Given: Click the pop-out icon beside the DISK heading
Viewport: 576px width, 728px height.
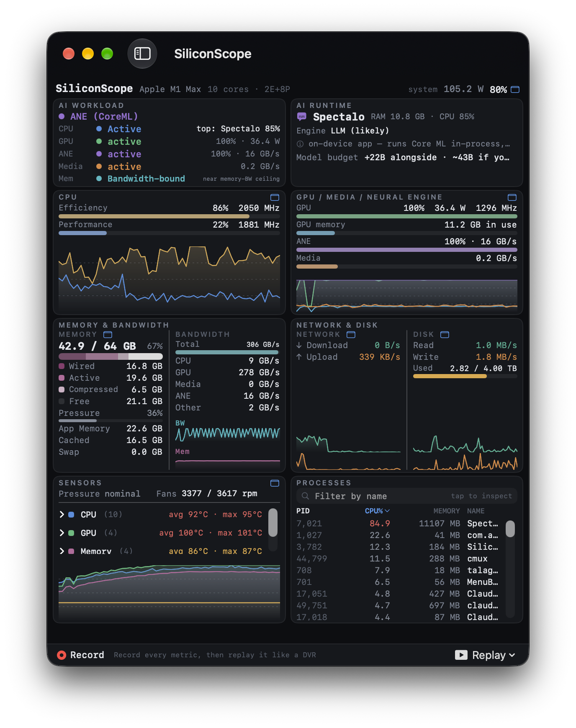Looking at the screenshot, I should tap(445, 335).
